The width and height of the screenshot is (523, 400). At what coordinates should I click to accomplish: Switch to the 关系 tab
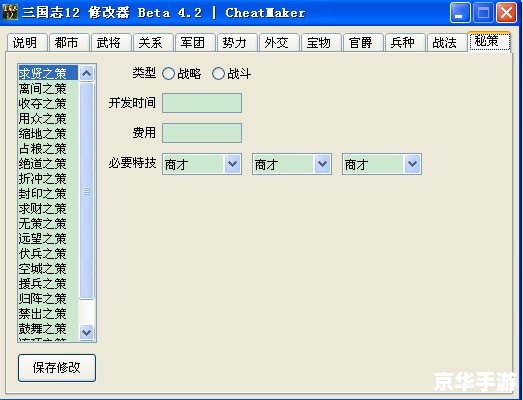click(153, 43)
